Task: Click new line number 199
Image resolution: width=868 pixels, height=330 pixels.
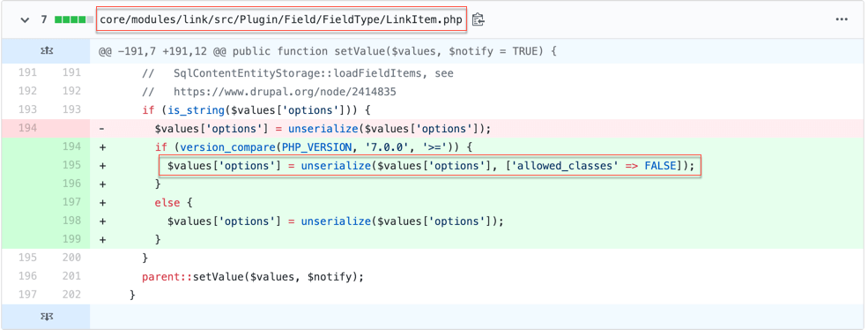Action: (71, 239)
